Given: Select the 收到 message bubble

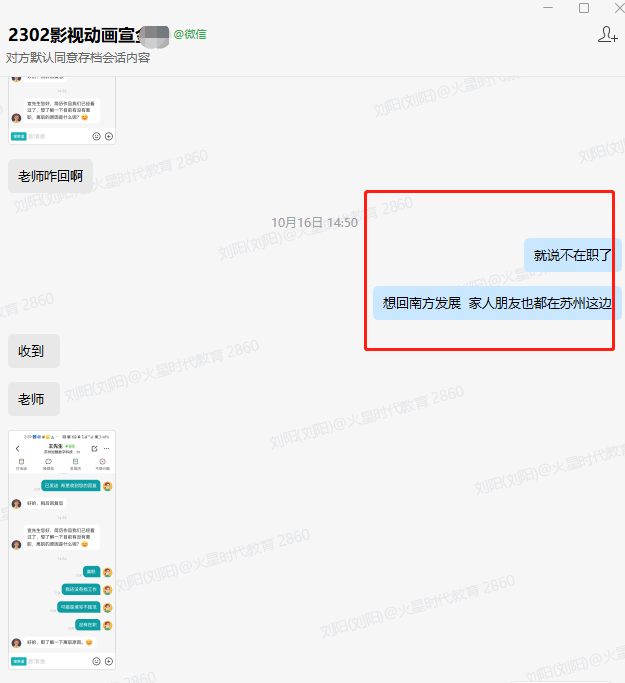Looking at the screenshot, I should pos(34,351).
